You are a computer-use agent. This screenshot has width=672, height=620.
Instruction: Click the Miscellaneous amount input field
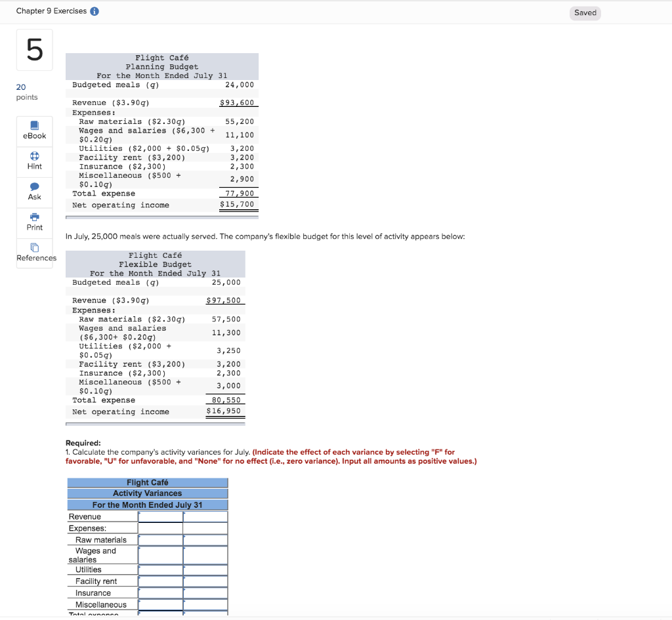point(161,604)
